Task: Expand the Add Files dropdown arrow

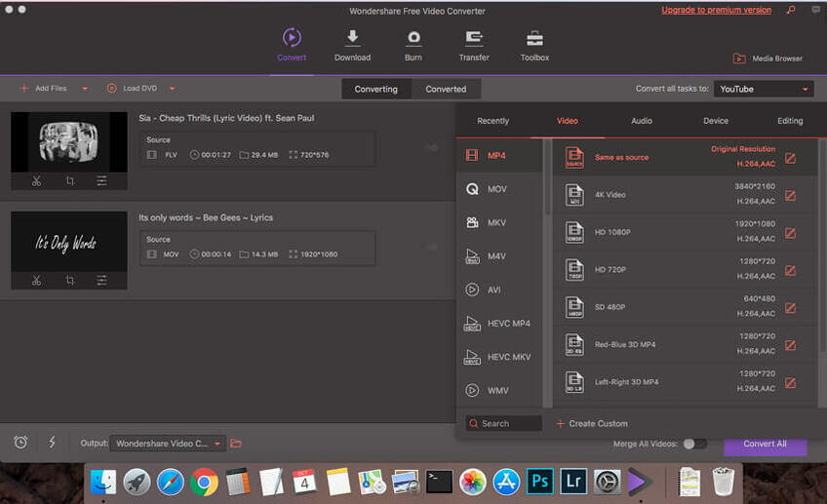Action: point(85,89)
